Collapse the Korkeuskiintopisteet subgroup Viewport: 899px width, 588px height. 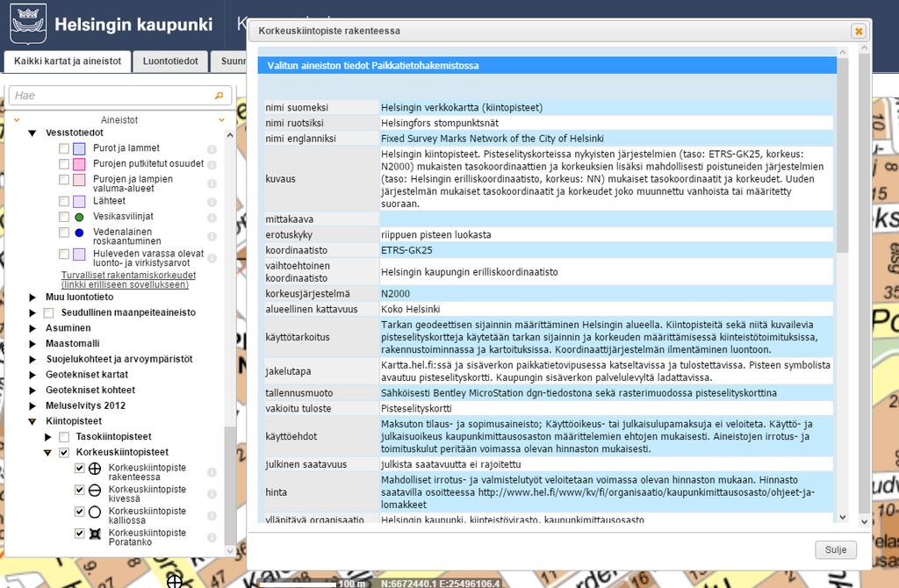click(x=47, y=452)
